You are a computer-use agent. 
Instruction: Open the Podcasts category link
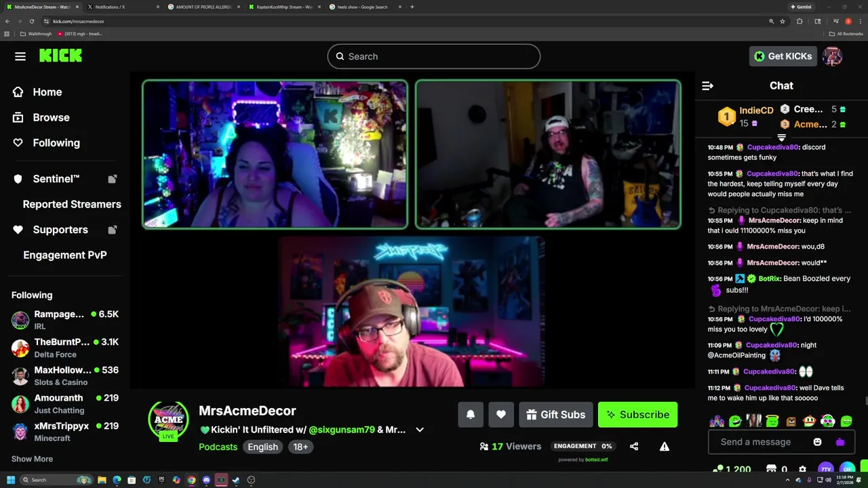[218, 447]
